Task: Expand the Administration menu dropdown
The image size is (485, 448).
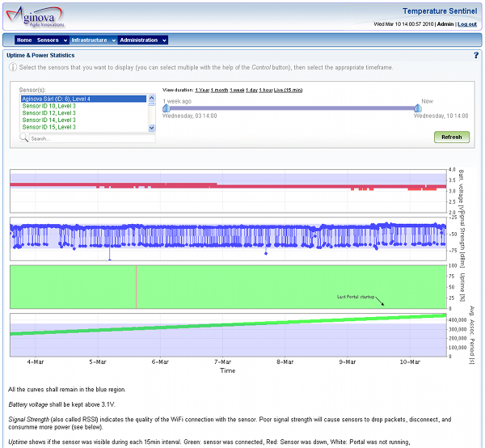Action: pos(143,40)
